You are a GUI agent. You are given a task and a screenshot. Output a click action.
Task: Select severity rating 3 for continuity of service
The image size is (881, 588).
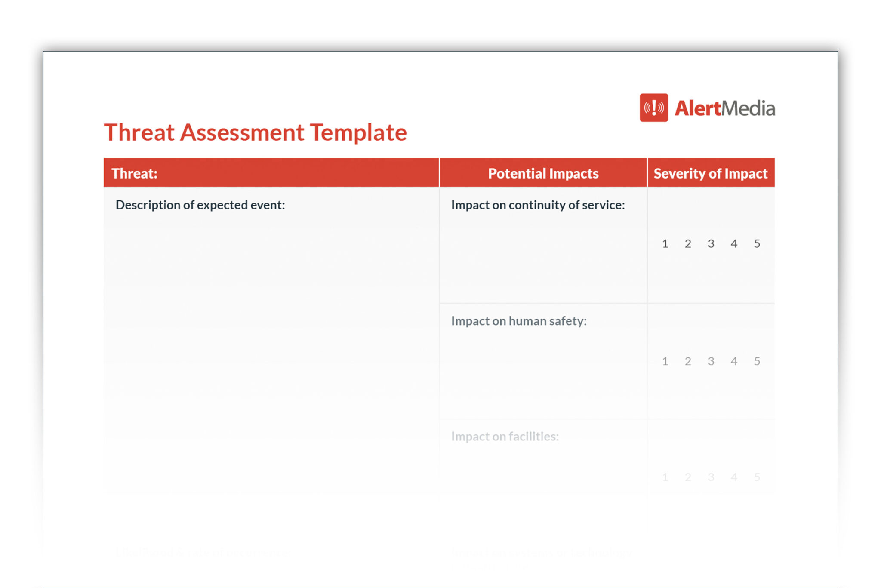pos(711,243)
